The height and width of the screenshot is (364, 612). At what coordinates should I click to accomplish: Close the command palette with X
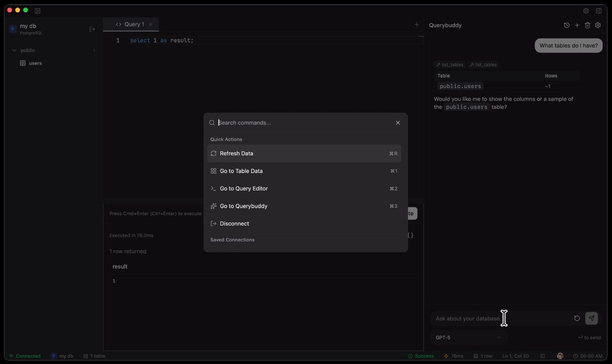coord(398,123)
